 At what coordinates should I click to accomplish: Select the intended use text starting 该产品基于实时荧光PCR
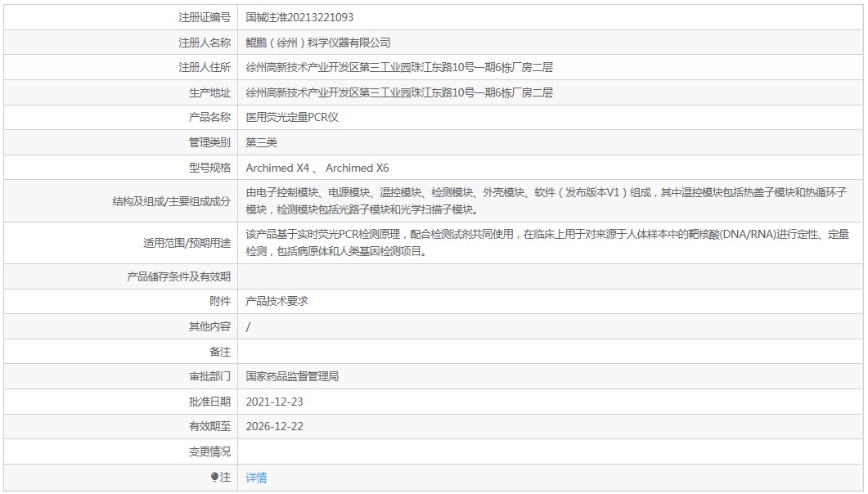coord(547,243)
